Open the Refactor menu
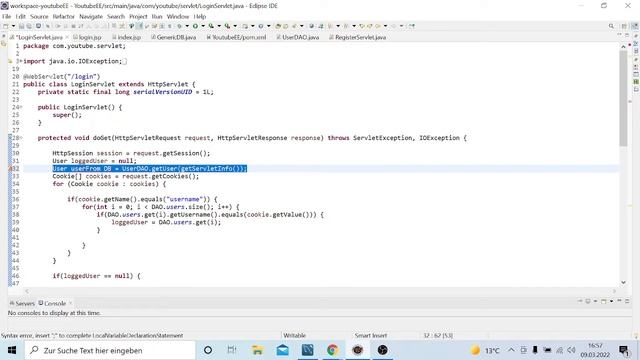This screenshot has height=360, width=640. pos(64,16)
